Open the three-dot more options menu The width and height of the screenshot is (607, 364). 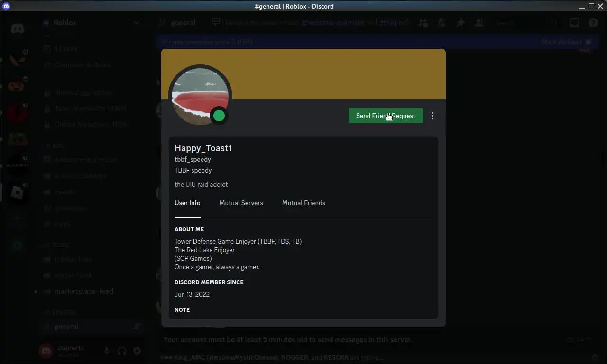click(432, 116)
